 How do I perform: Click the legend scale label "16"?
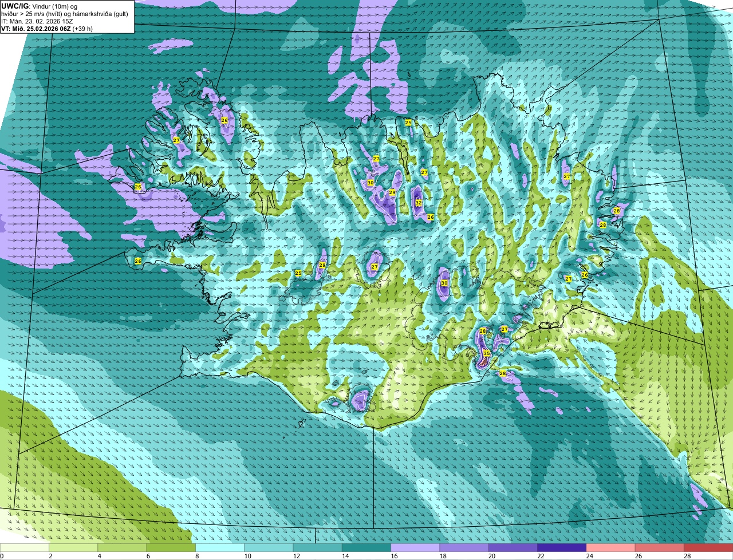coord(394,556)
